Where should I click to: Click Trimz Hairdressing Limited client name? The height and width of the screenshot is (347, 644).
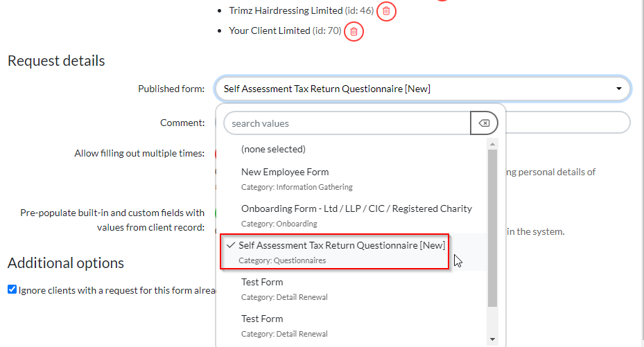286,10
